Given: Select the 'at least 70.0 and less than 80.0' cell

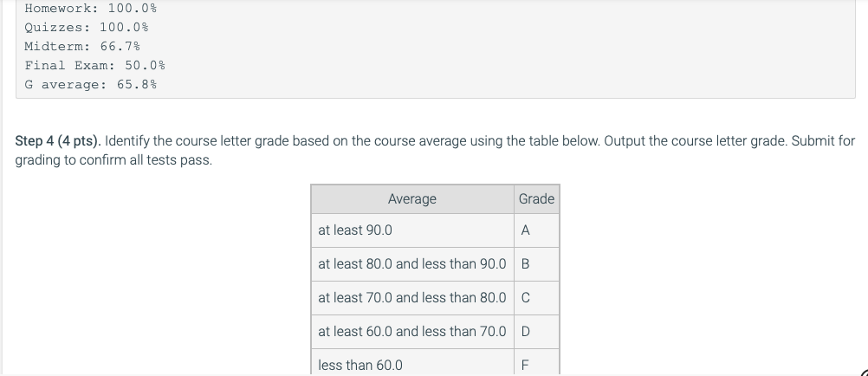Looking at the screenshot, I should tap(412, 298).
